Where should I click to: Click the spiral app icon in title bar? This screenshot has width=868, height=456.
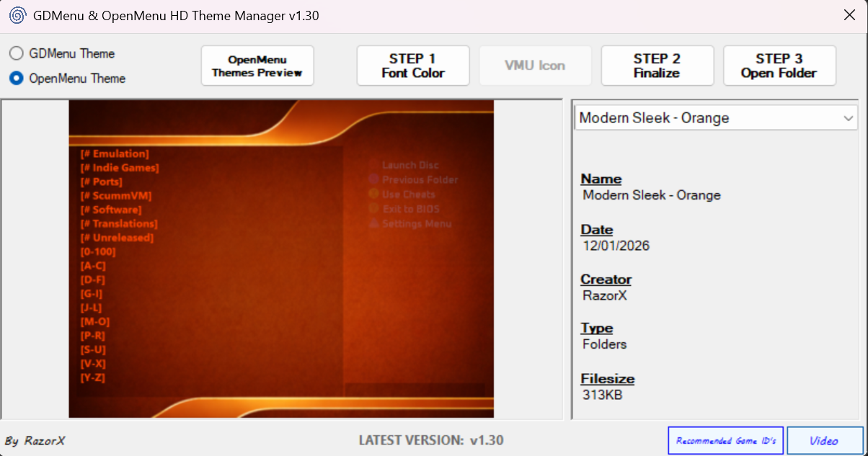coord(17,16)
